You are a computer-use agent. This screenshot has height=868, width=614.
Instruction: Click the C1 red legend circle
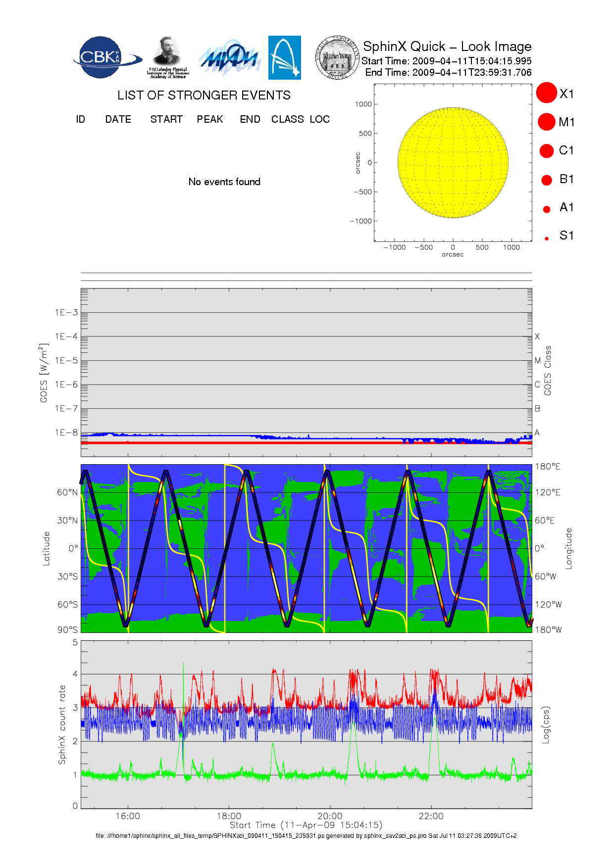(x=547, y=150)
